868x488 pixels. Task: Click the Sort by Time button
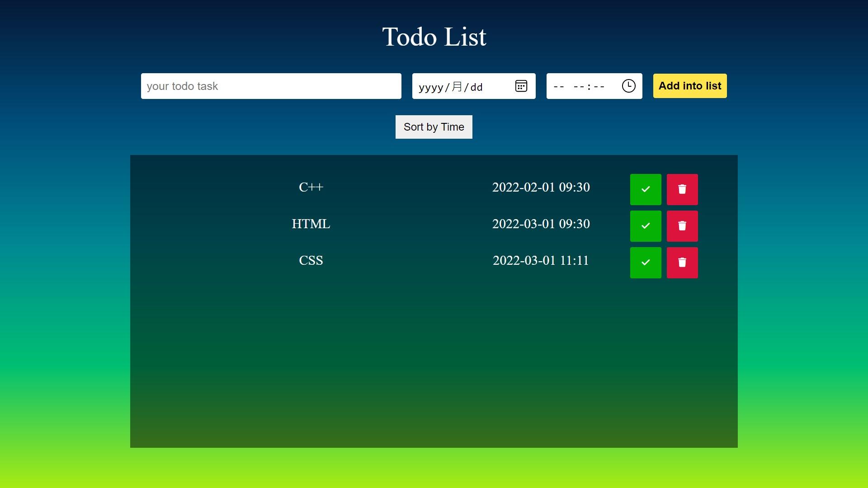(x=434, y=127)
